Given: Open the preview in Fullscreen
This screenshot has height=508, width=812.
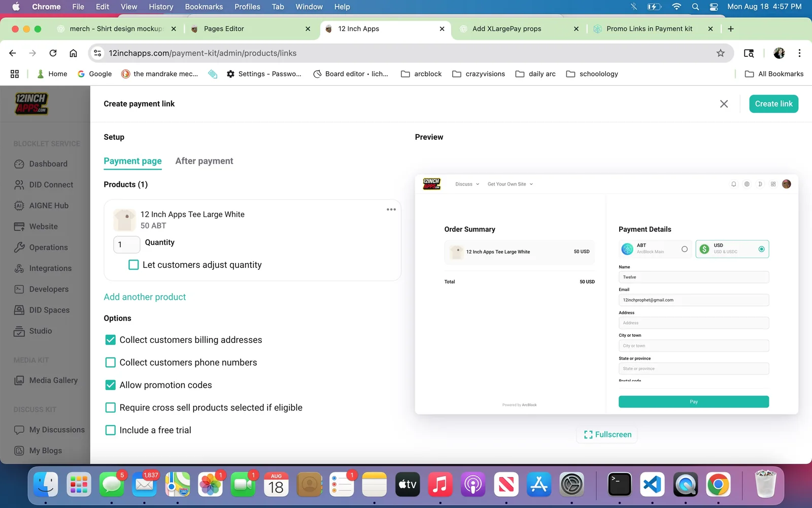Looking at the screenshot, I should coord(607,434).
